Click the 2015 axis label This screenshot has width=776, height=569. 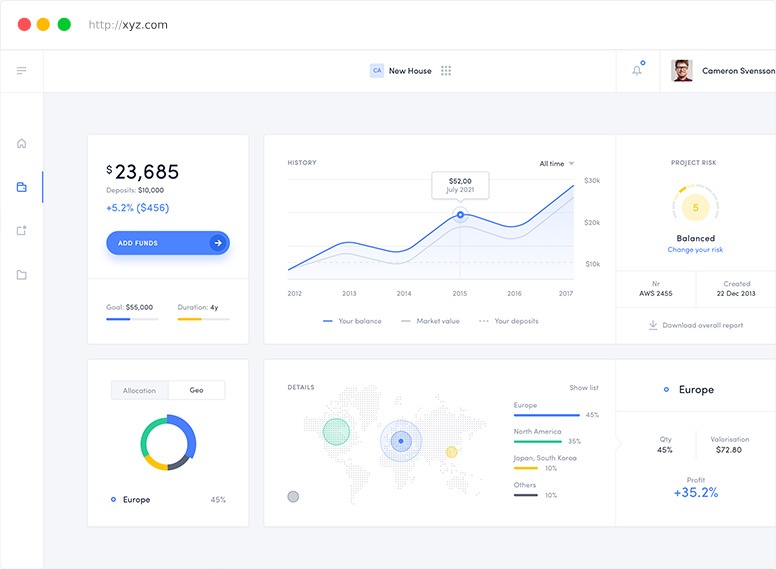click(460, 293)
